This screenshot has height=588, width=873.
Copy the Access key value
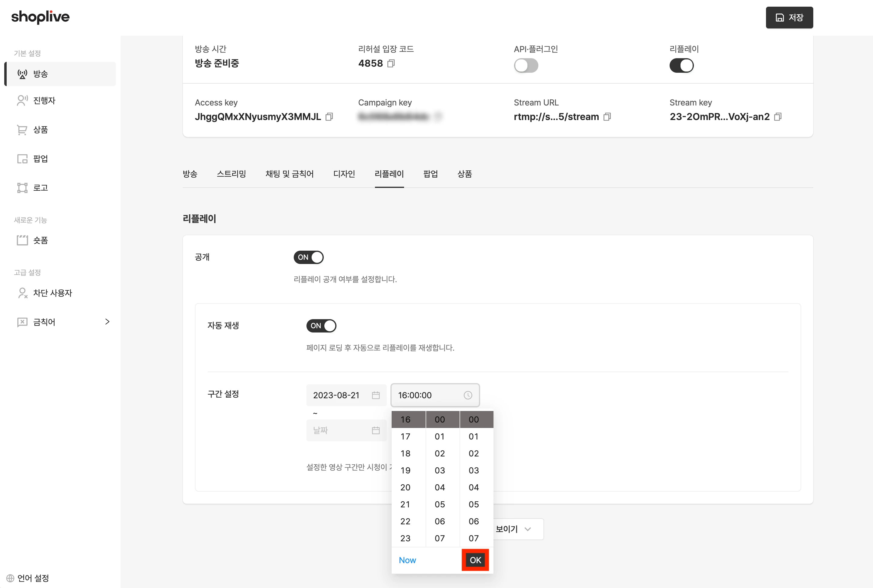coord(329,117)
